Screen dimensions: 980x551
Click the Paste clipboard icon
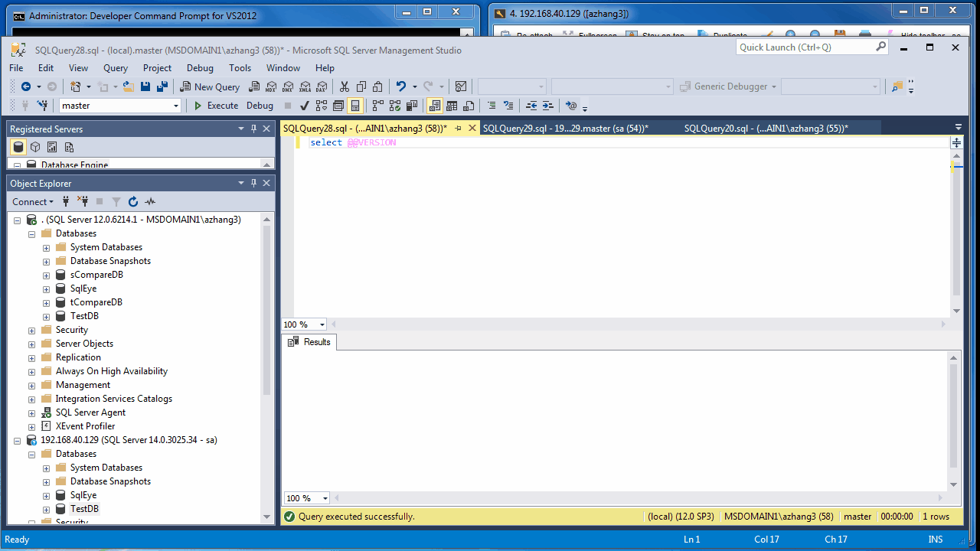point(377,86)
